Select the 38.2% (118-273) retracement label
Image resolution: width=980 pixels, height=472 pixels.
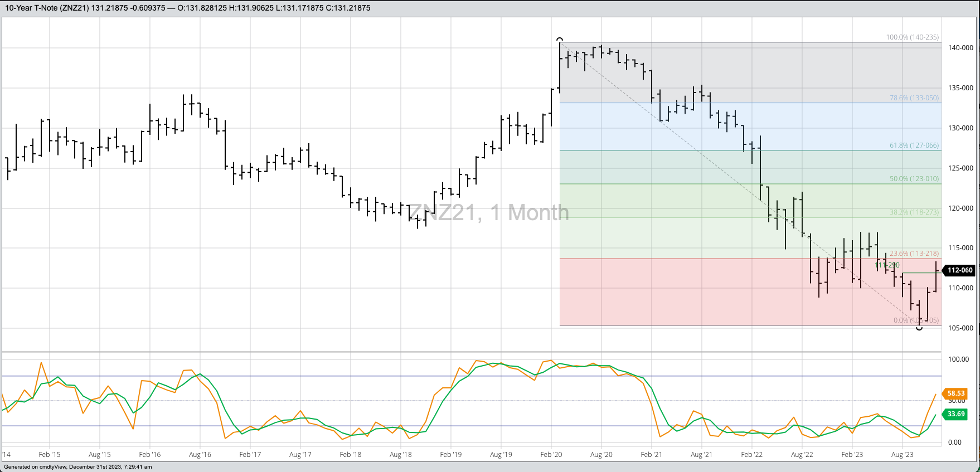click(x=914, y=212)
